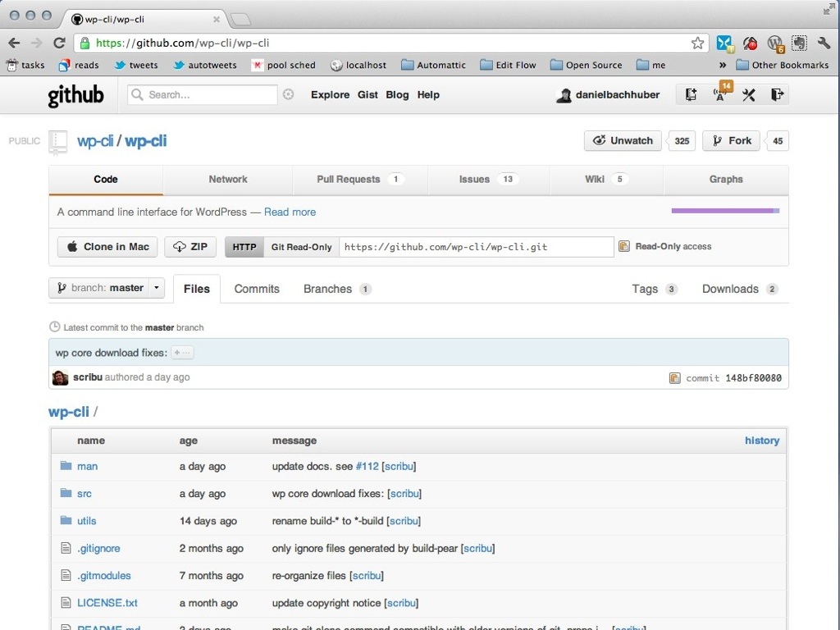Open account settings tools icon
This screenshot has height=630, width=840.
pyautogui.click(x=748, y=95)
